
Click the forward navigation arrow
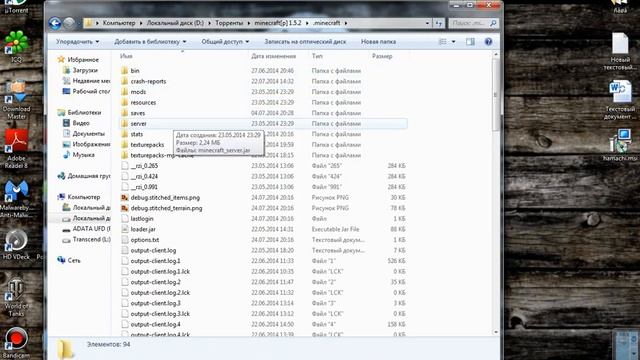pos(69,23)
